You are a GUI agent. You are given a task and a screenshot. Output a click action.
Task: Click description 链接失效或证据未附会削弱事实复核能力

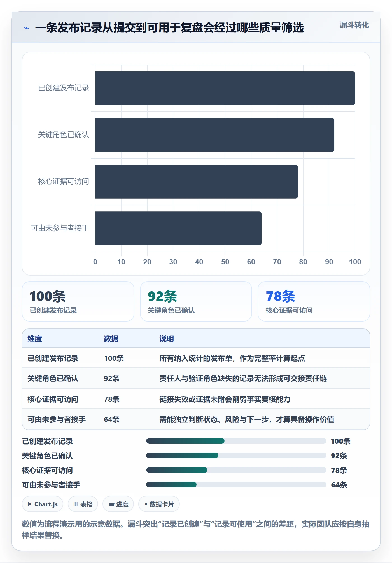pos(225,399)
